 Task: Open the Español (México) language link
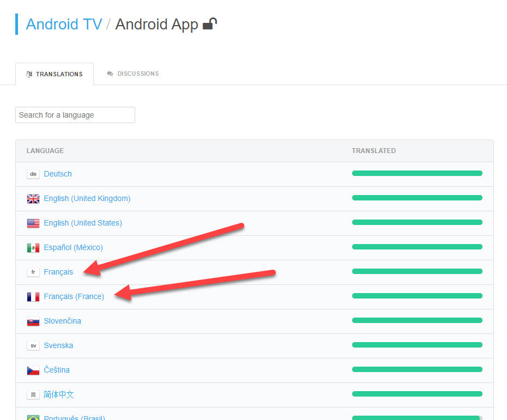tap(74, 248)
